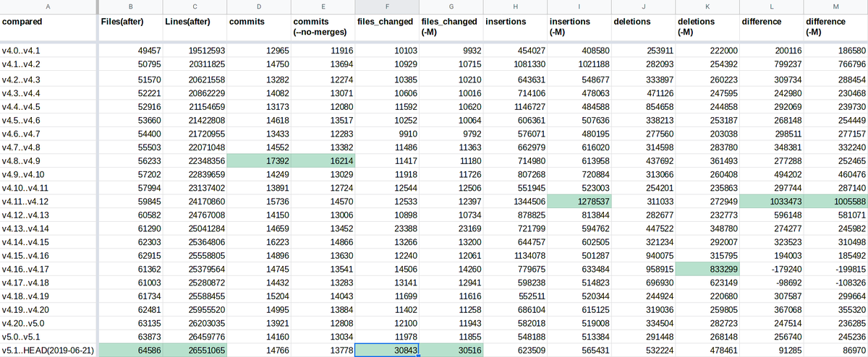Click highlighted difference cell 1033473

coord(770,203)
